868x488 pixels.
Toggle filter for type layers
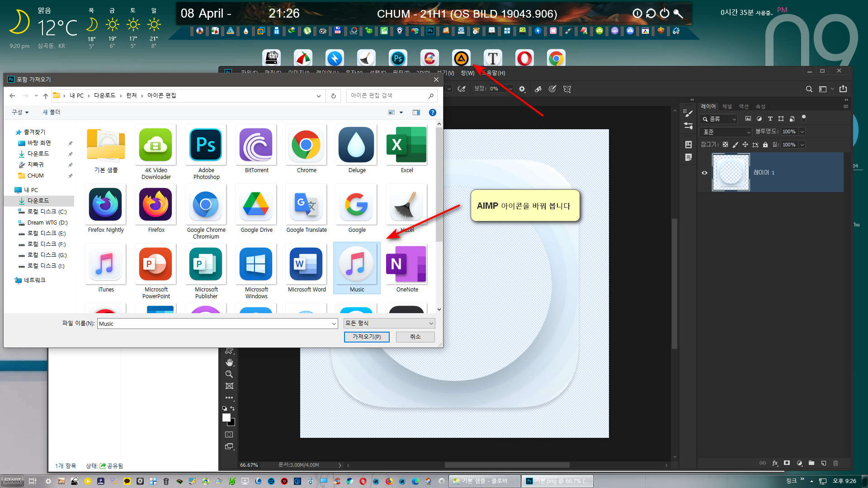pyautogui.click(x=770, y=119)
